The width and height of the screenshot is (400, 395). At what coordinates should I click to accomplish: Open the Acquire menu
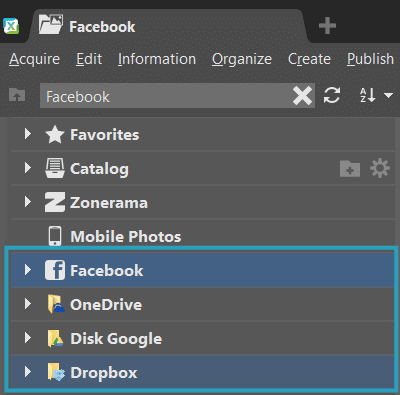click(34, 59)
